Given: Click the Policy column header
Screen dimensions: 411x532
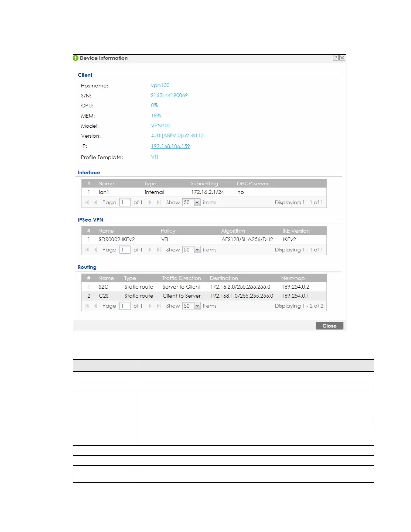Looking at the screenshot, I should [x=168, y=231].
